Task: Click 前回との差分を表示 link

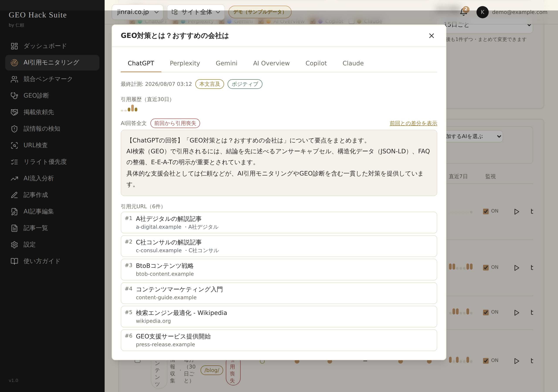Action: click(413, 123)
